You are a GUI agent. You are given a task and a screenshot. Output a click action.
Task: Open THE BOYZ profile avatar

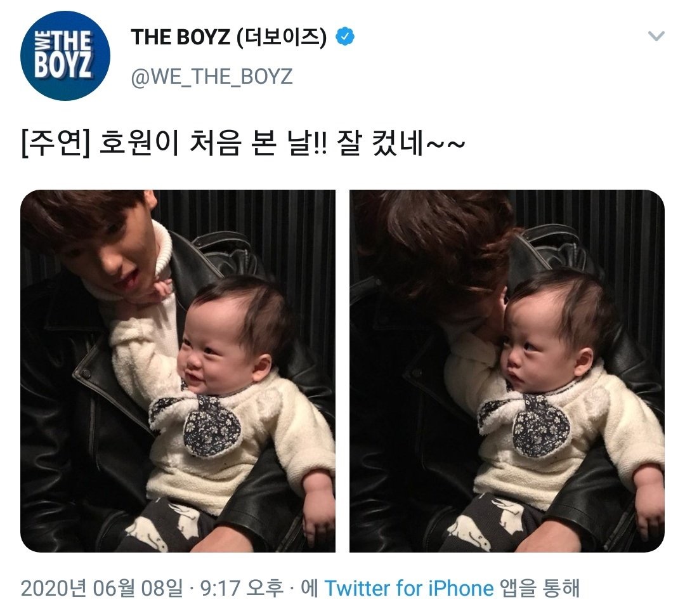[65, 56]
